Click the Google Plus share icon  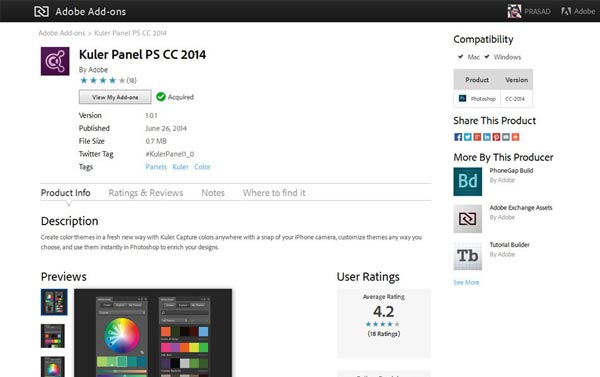coord(477,137)
